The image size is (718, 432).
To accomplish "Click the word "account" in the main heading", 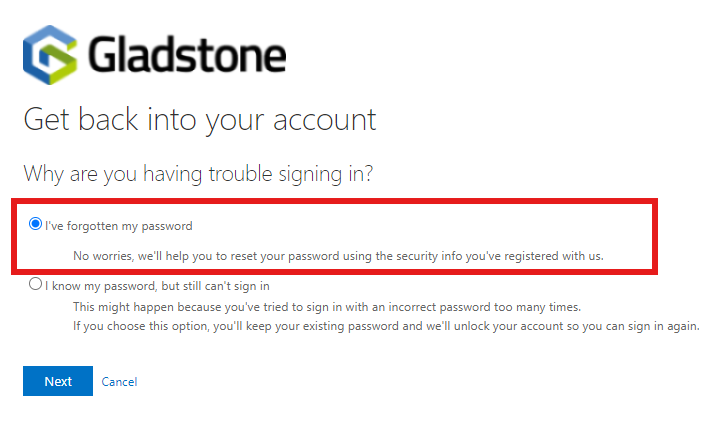I will tap(325, 120).
